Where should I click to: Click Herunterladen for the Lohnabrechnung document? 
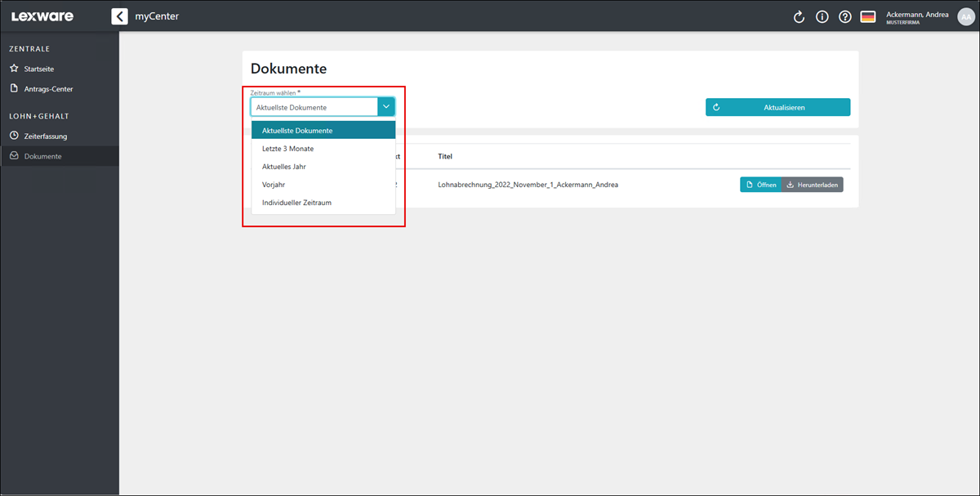click(813, 185)
